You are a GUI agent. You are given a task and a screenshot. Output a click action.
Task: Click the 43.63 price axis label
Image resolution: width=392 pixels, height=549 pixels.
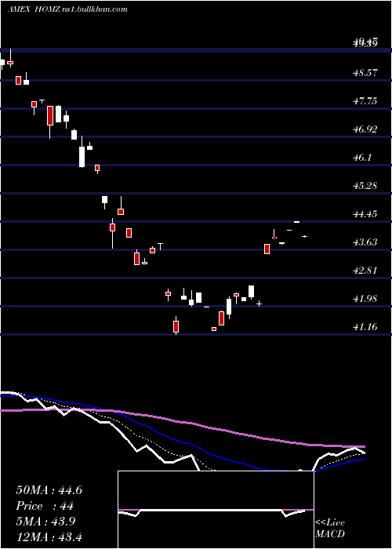click(x=365, y=242)
